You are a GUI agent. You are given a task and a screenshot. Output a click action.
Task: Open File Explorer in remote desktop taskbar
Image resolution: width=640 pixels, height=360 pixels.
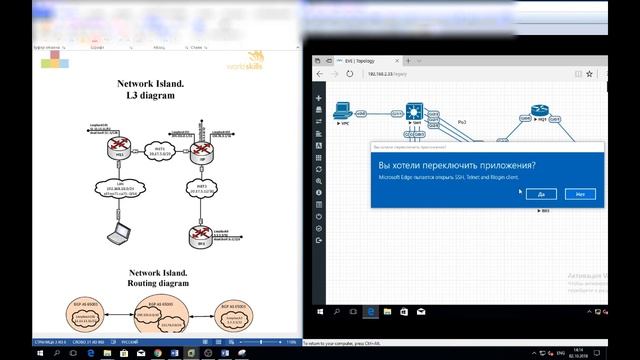[387, 312]
